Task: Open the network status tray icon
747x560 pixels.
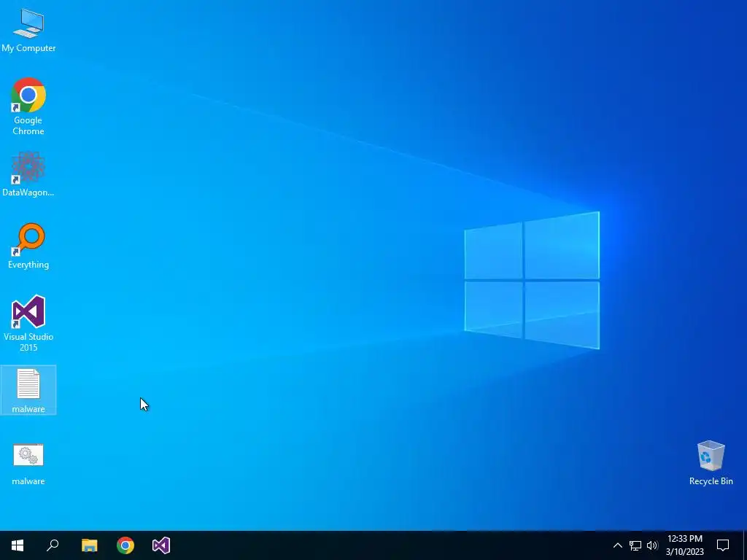Action: coord(635,545)
